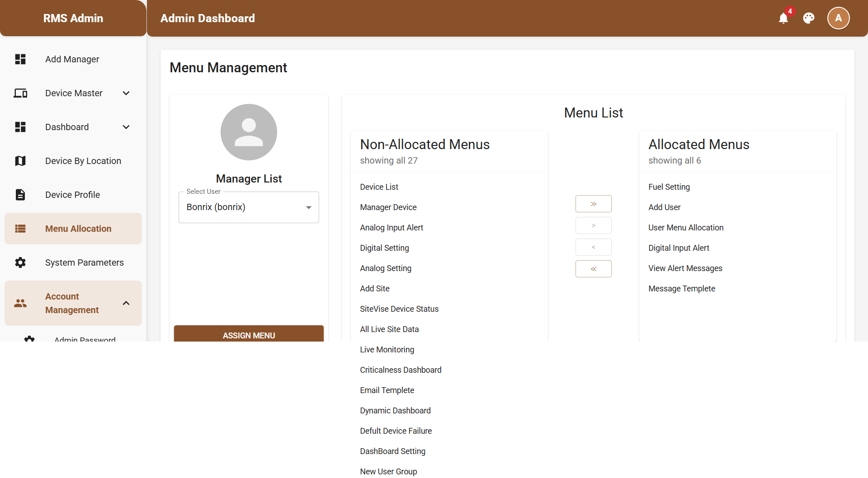This screenshot has height=478, width=868.
Task: Select Digital Input Alert allocated item
Action: pos(679,248)
